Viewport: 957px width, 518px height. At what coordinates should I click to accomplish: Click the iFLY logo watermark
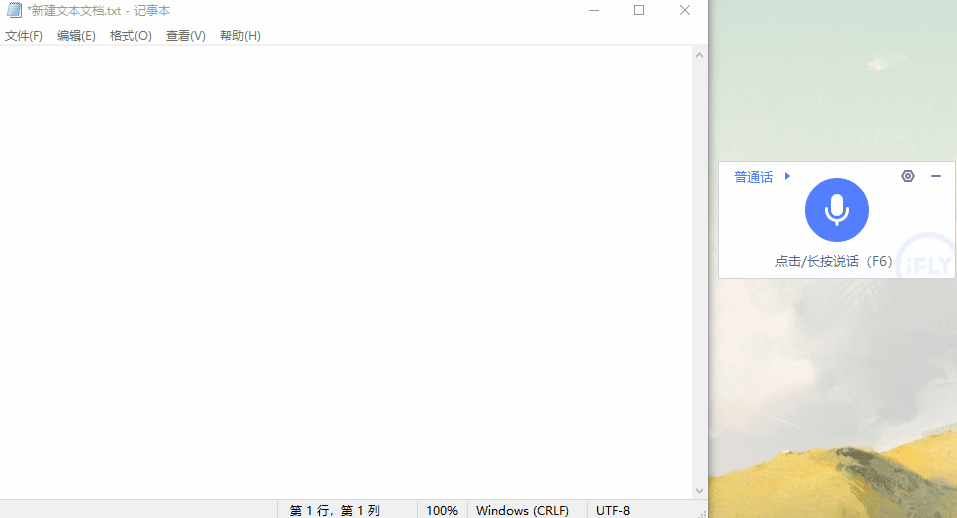coord(927,260)
